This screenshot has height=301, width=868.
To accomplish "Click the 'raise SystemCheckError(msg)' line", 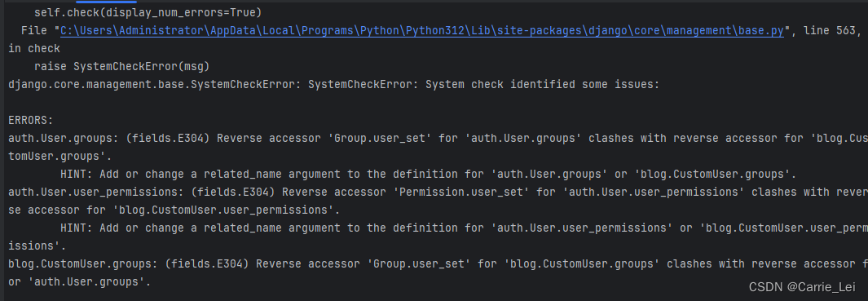I will point(121,67).
